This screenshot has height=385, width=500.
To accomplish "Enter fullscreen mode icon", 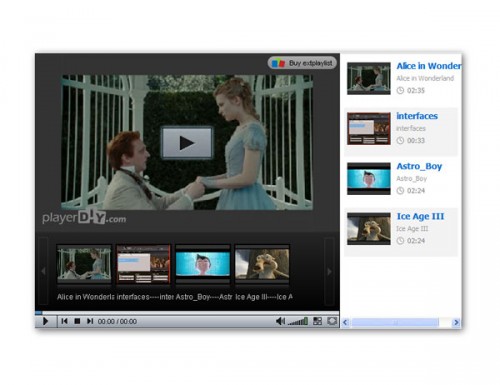I will 332,321.
